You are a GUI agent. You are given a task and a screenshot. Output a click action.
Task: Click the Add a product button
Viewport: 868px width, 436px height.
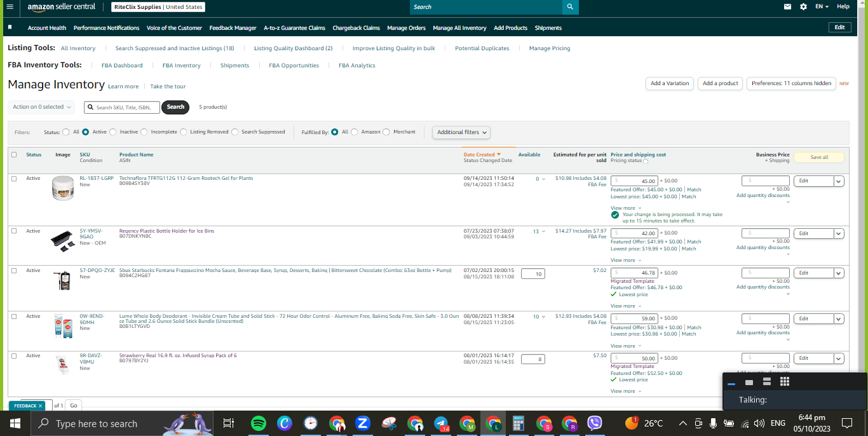pos(720,83)
